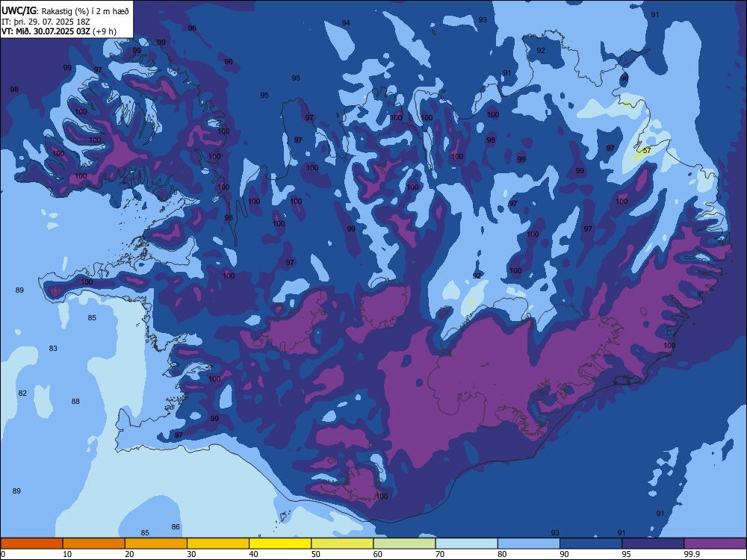
Task: Click the '30' legend scale label
Action: pos(191,554)
